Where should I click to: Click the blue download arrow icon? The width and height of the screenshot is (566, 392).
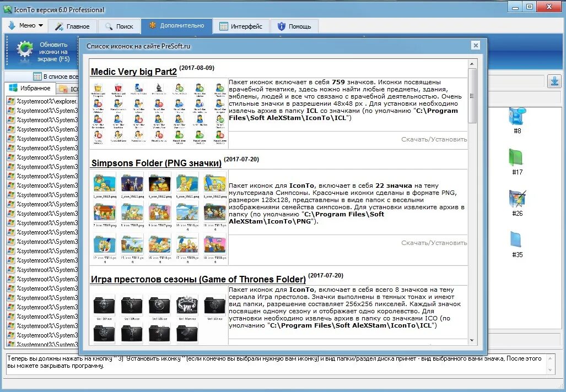coord(554,81)
